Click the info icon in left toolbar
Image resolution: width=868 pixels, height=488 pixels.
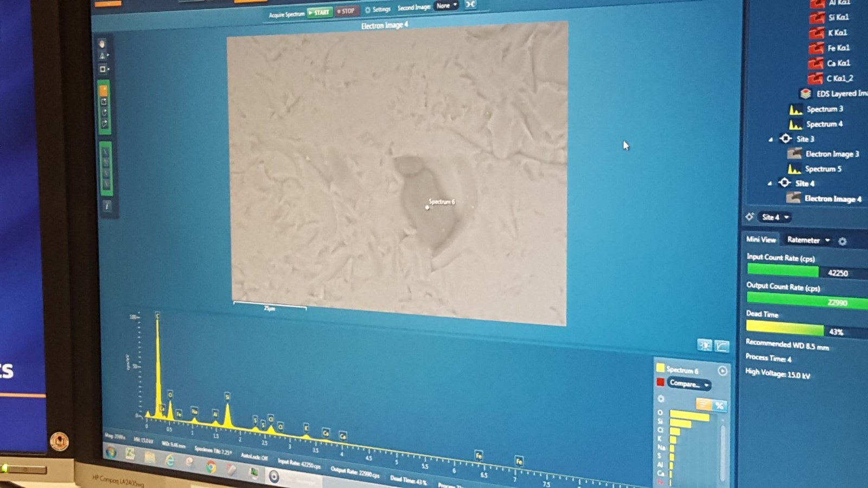(107, 206)
